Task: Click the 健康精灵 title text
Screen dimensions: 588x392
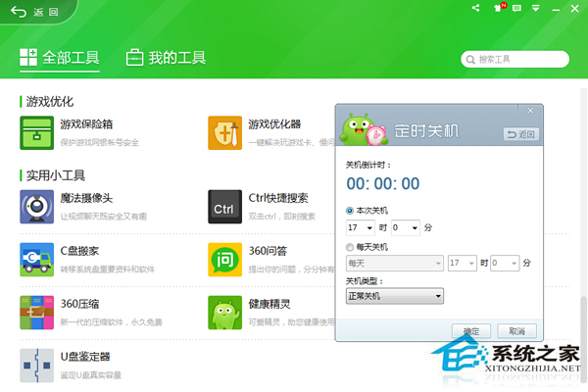Action: point(269,304)
